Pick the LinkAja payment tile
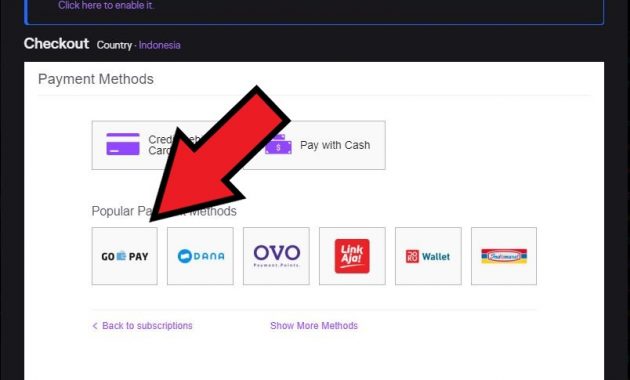Image resolution: width=630 pixels, height=380 pixels. click(352, 256)
